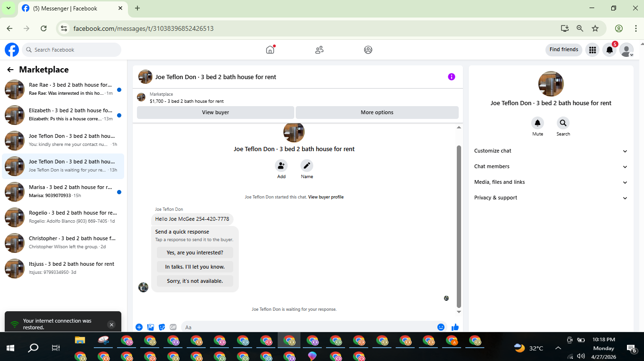Open the emoji picker in message box
Screen dimensions: 644x361
(x=441, y=327)
